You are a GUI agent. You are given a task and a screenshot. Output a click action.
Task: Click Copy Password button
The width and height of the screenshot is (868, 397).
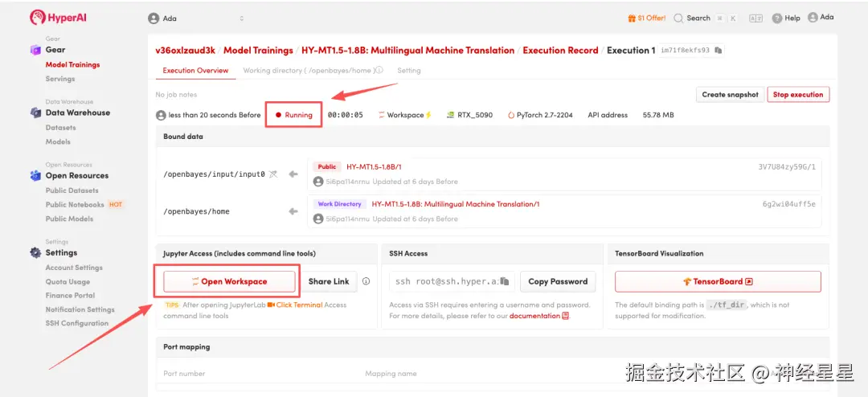point(558,281)
